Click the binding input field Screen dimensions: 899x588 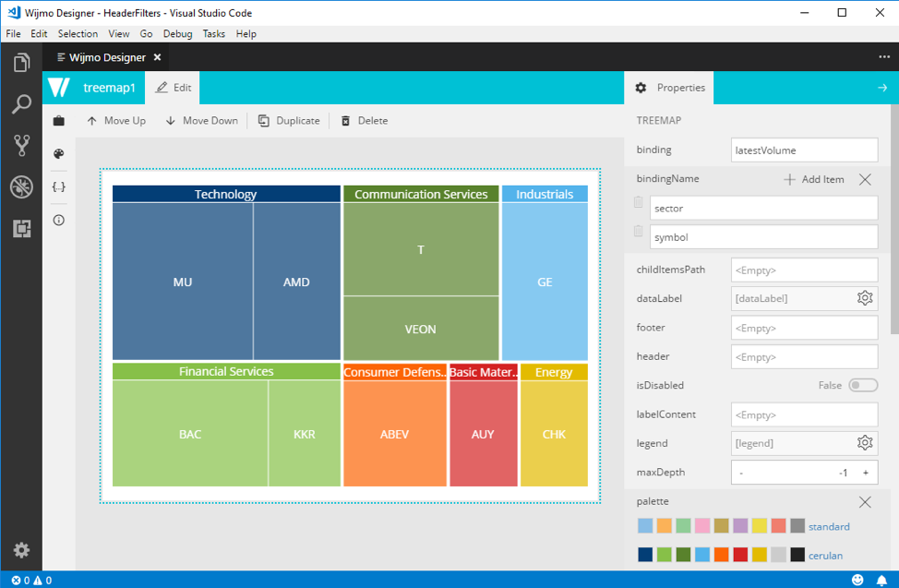pyautogui.click(x=804, y=150)
